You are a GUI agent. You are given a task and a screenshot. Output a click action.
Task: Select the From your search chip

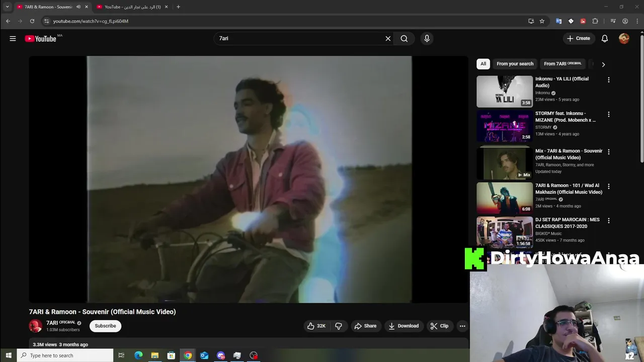tap(515, 64)
